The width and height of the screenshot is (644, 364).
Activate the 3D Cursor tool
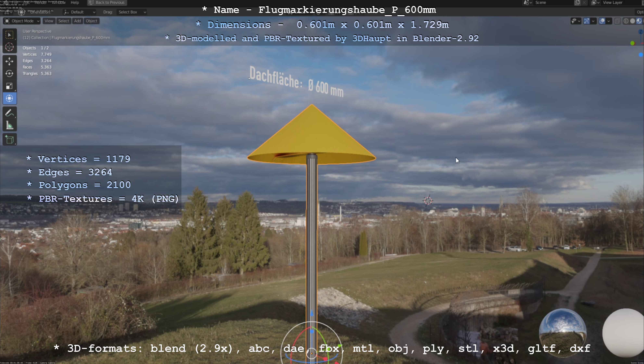[9, 47]
